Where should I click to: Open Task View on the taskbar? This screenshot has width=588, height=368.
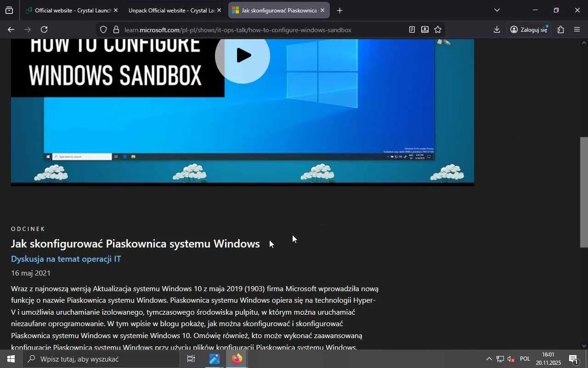(x=191, y=359)
